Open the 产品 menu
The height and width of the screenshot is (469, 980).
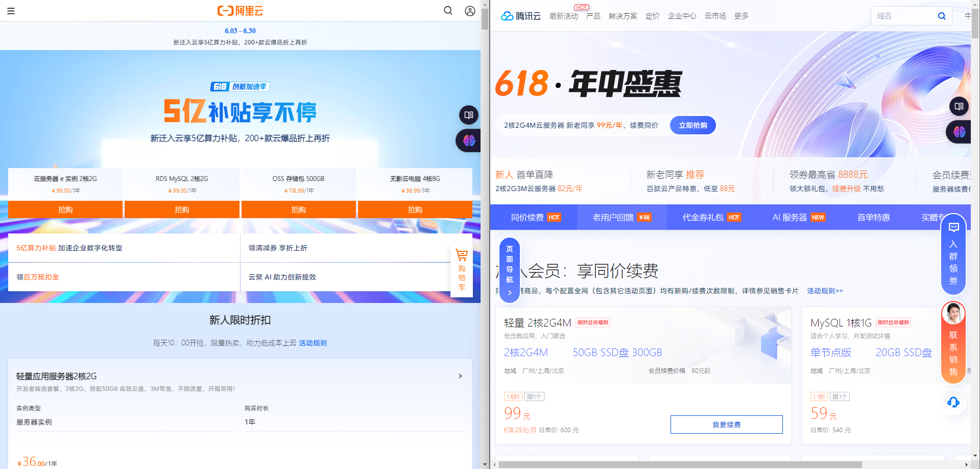pyautogui.click(x=593, y=16)
